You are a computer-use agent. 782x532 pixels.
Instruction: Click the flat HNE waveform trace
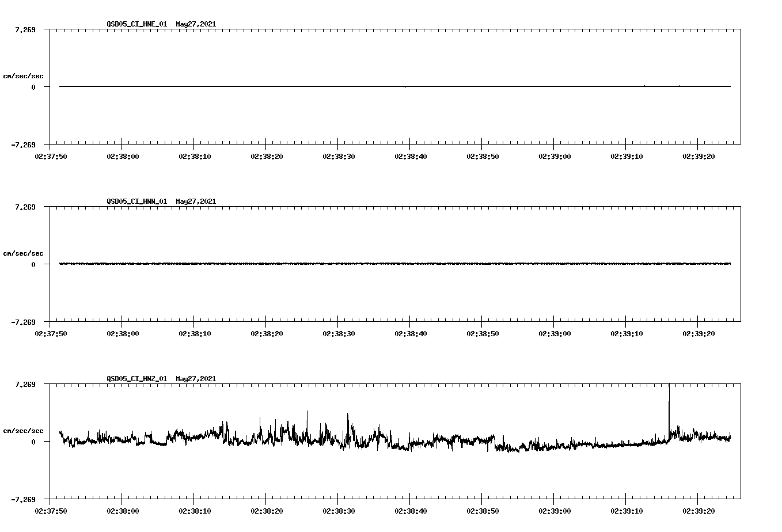pos(346,86)
